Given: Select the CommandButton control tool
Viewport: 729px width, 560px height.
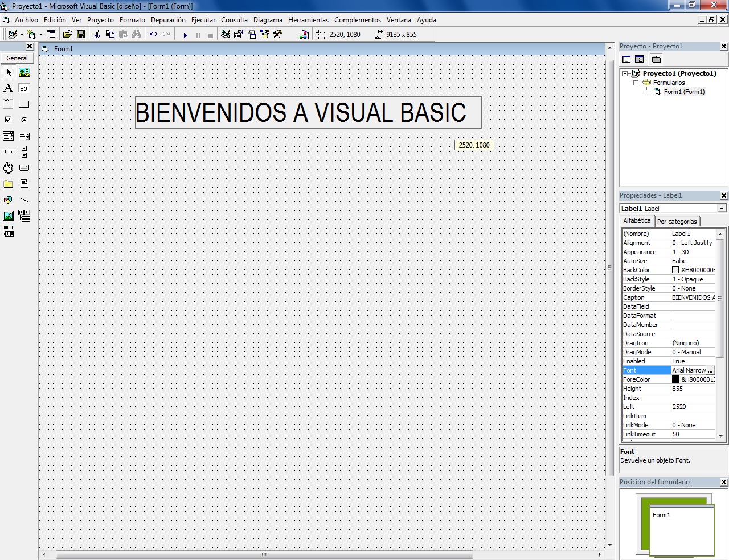Looking at the screenshot, I should (24, 104).
